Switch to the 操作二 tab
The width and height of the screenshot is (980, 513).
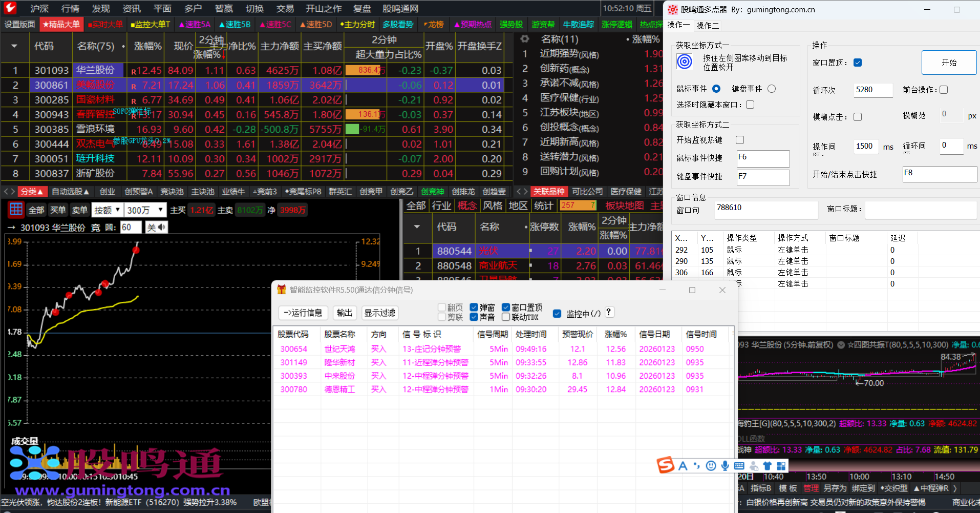(x=708, y=25)
